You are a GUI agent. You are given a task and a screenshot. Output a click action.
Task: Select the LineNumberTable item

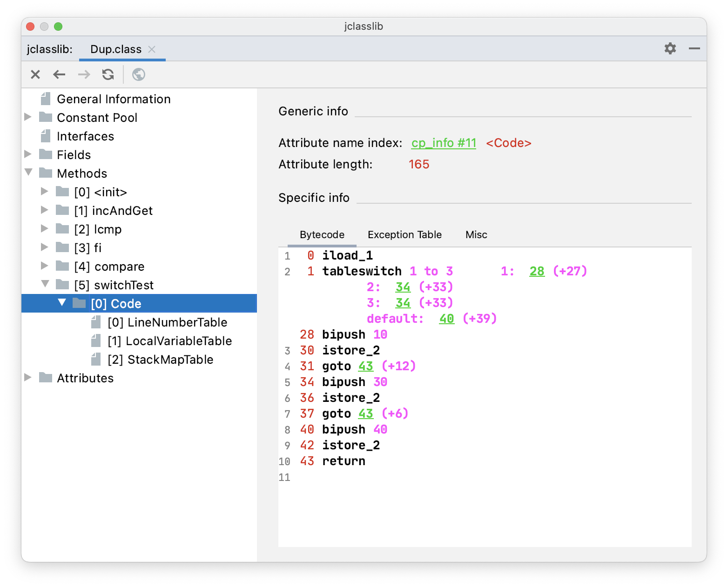click(x=167, y=322)
